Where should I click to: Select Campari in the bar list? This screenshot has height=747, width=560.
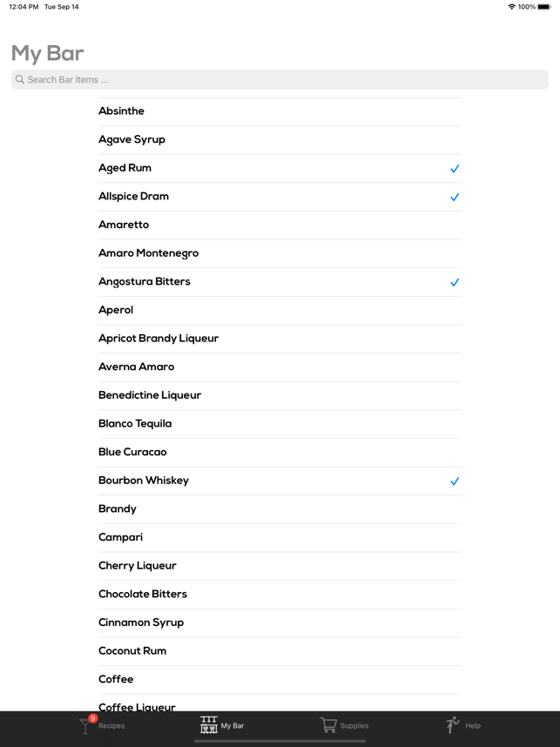pos(280,538)
